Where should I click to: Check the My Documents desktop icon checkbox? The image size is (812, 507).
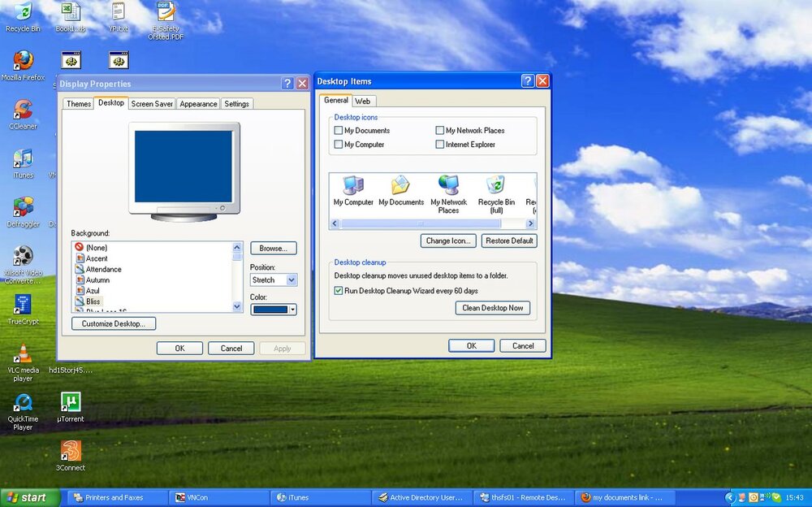coord(338,130)
